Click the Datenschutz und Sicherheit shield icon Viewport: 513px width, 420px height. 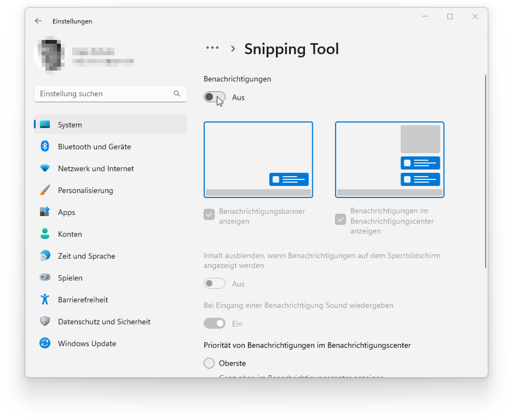tap(45, 321)
